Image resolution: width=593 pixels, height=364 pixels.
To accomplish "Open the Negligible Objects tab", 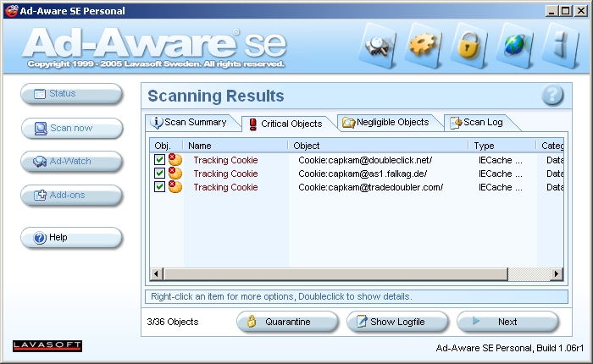I will (389, 122).
